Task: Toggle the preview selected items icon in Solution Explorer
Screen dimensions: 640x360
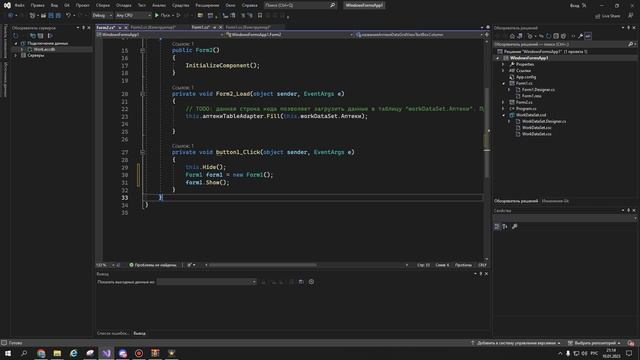Action: [x=588, y=36]
